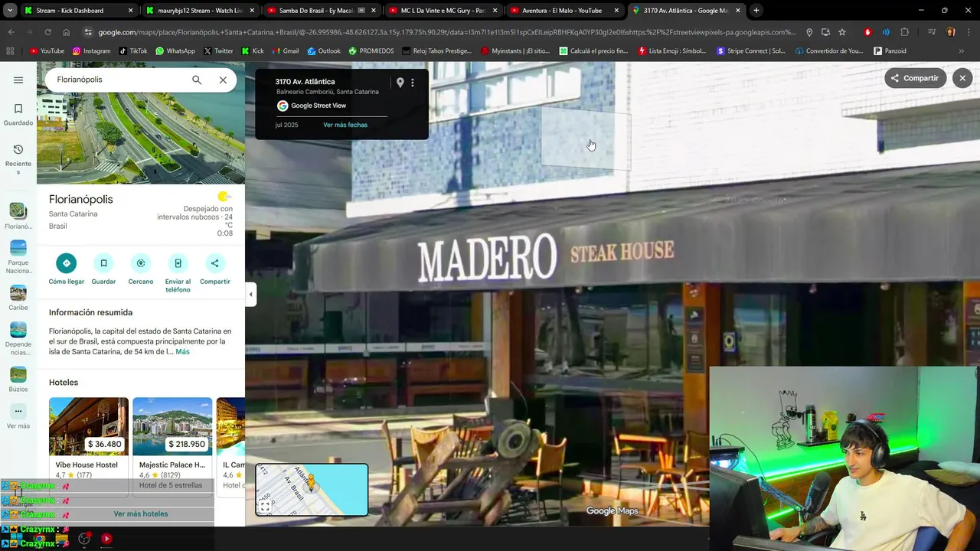This screenshot has height=551, width=980.
Task: Open the YouTube bookmark
Action: [x=47, y=51]
